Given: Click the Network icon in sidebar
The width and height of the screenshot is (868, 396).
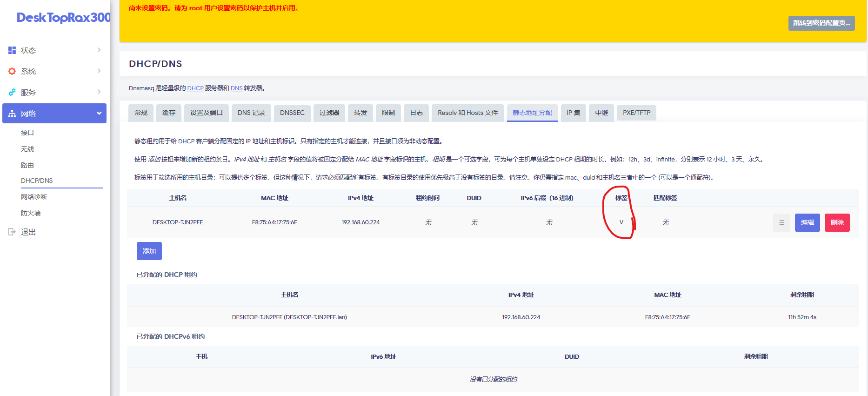Looking at the screenshot, I should point(12,114).
